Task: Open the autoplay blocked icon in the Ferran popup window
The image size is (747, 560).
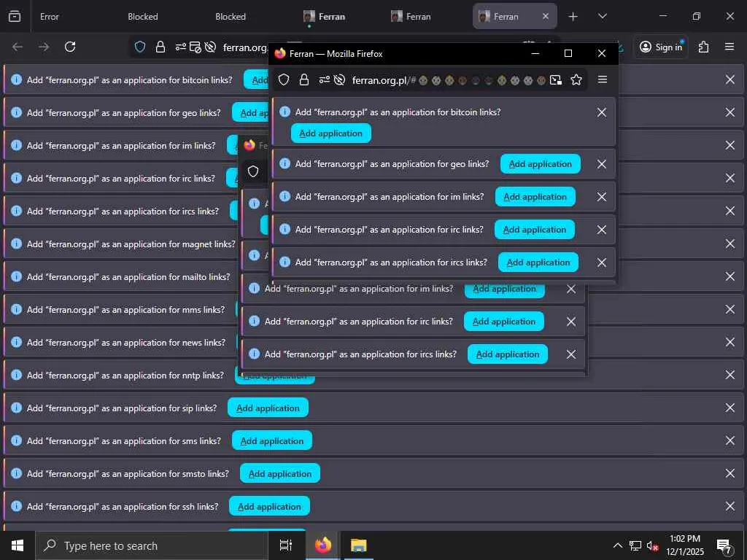Action: click(x=339, y=79)
